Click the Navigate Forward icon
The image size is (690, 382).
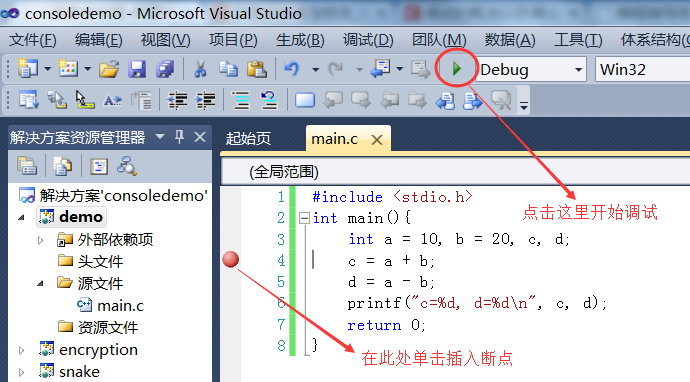pyautogui.click(x=421, y=70)
